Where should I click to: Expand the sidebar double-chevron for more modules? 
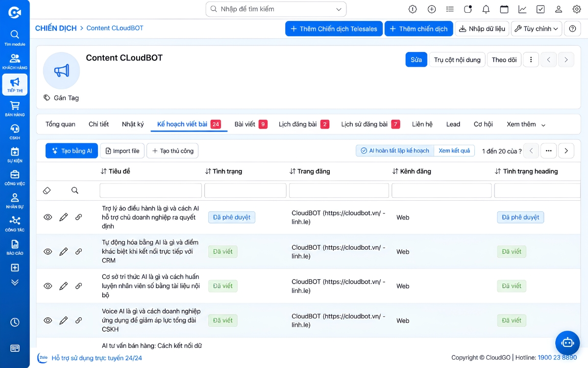click(15, 282)
